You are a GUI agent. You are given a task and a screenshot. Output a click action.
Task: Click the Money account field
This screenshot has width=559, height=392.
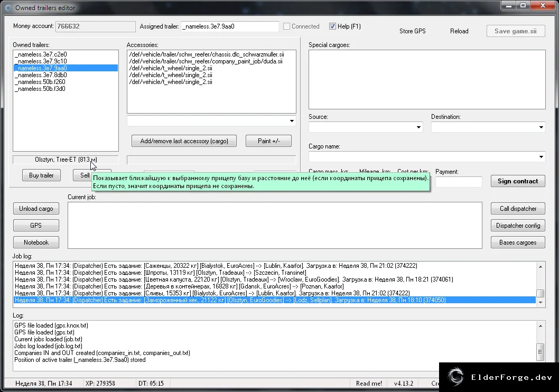[x=96, y=26]
